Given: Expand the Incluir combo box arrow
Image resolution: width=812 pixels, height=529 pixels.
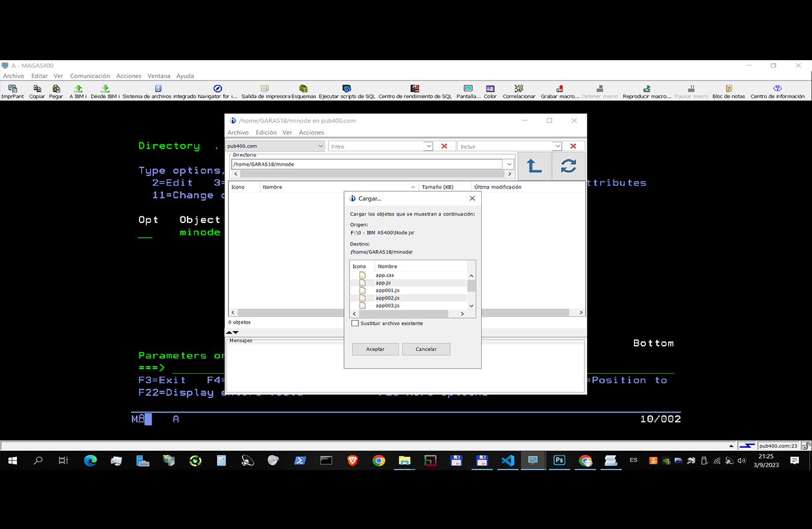Looking at the screenshot, I should point(558,146).
